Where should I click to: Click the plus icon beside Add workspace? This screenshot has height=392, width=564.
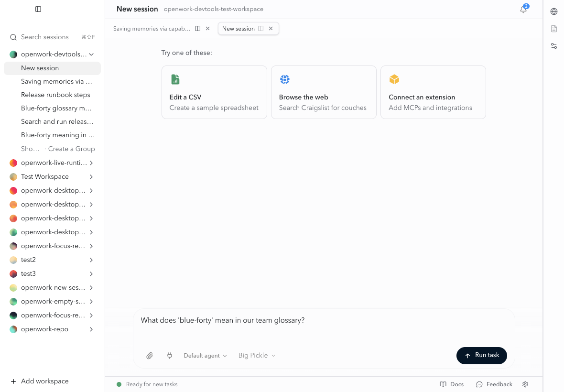pos(13,381)
